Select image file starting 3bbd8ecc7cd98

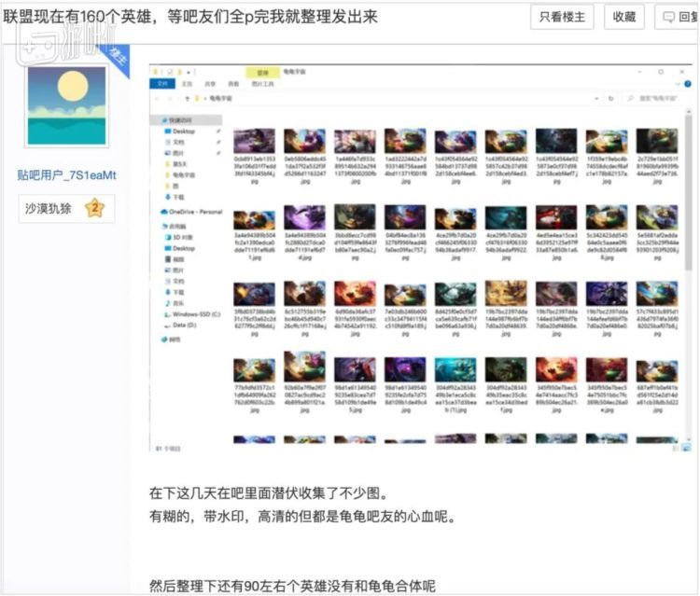pos(355,232)
